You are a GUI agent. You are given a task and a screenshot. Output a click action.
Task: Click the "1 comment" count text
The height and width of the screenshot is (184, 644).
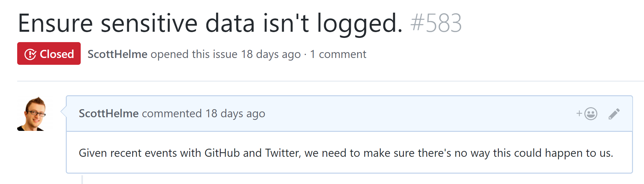pos(338,54)
